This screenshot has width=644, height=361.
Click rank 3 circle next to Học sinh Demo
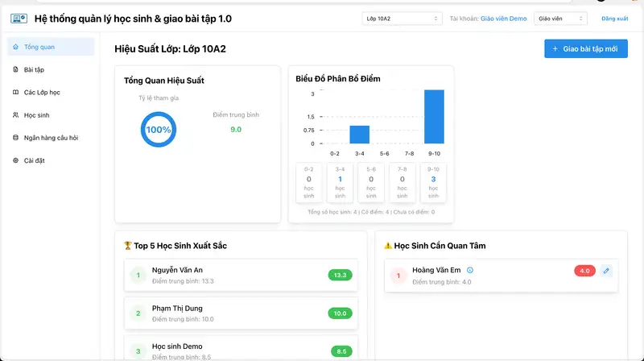(x=138, y=351)
